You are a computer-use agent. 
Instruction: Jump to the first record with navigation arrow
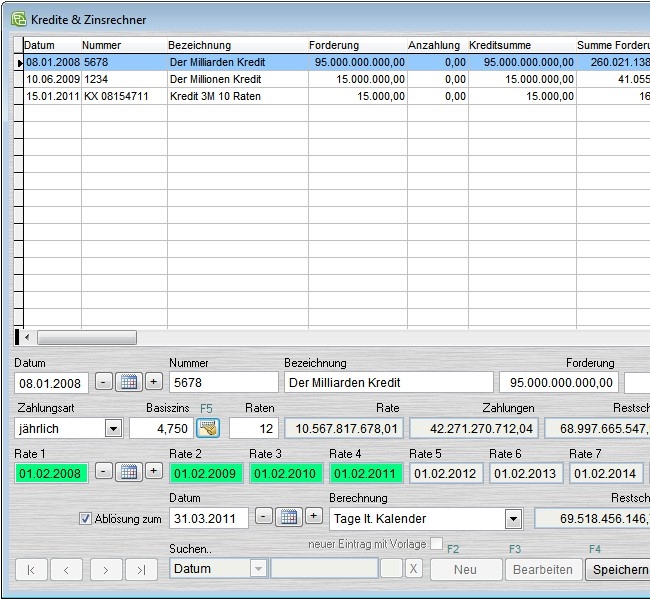[31, 569]
